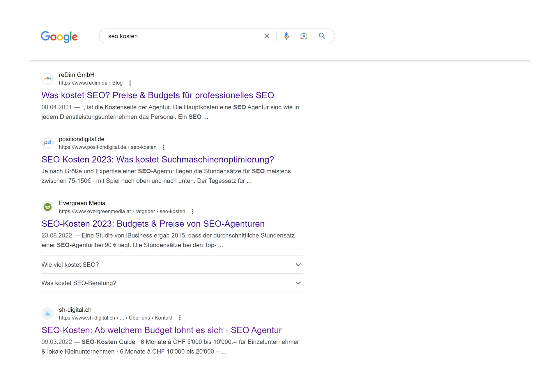Open the three-dot menu beside positiondigital.de URL

tap(164, 147)
